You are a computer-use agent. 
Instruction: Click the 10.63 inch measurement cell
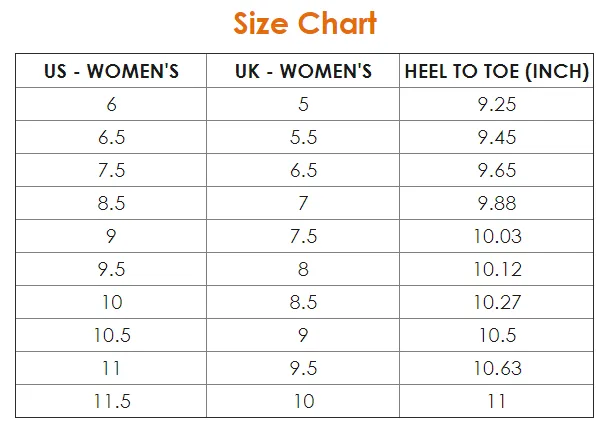497,368
